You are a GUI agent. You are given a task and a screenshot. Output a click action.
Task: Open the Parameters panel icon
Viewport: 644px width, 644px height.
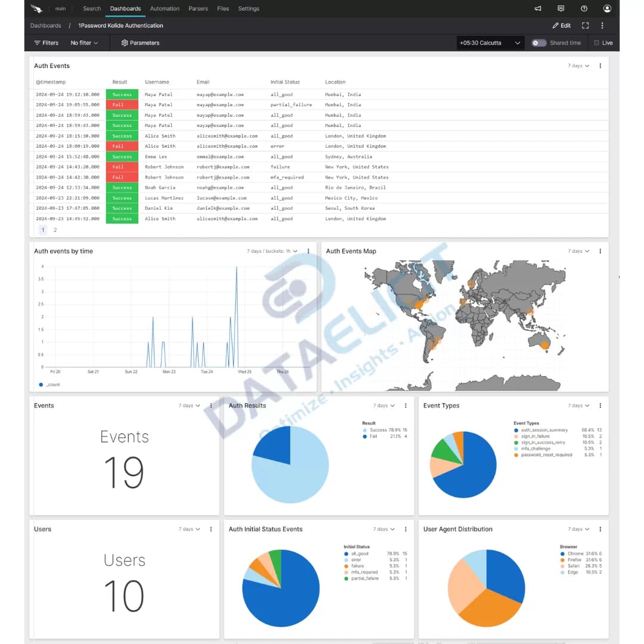pos(125,42)
